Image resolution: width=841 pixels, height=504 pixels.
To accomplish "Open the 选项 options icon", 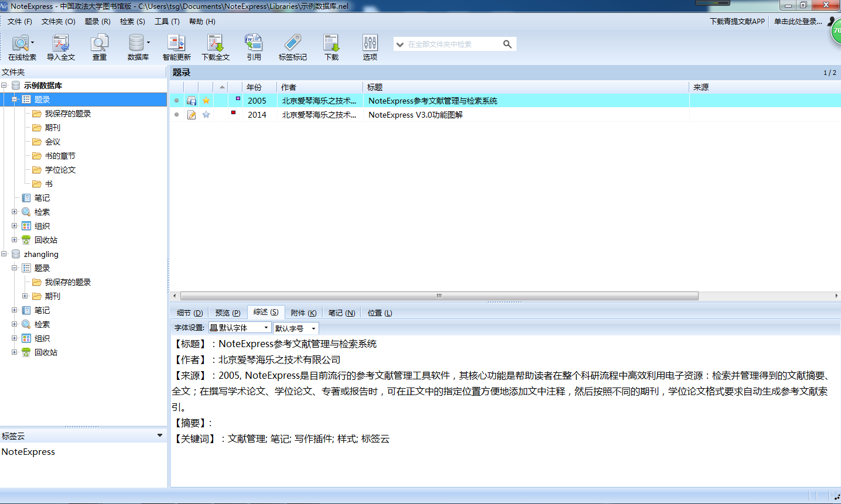I will (x=370, y=43).
